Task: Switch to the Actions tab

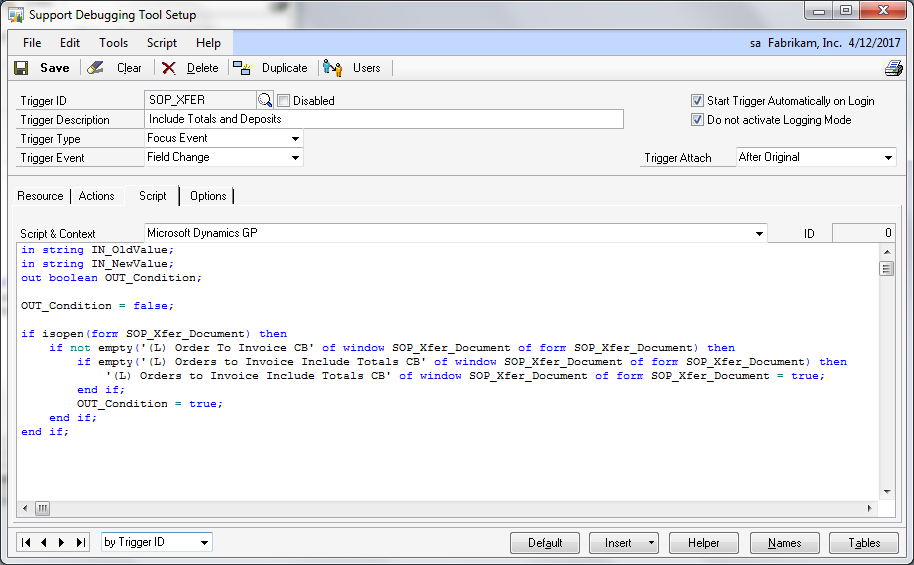Action: tap(96, 196)
